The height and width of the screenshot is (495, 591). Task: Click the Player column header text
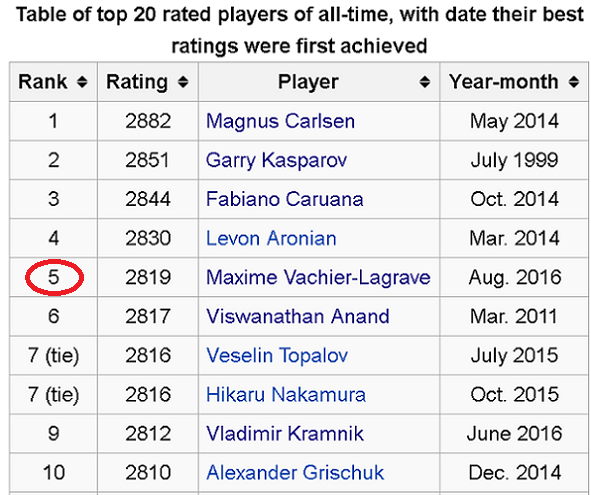tap(308, 82)
